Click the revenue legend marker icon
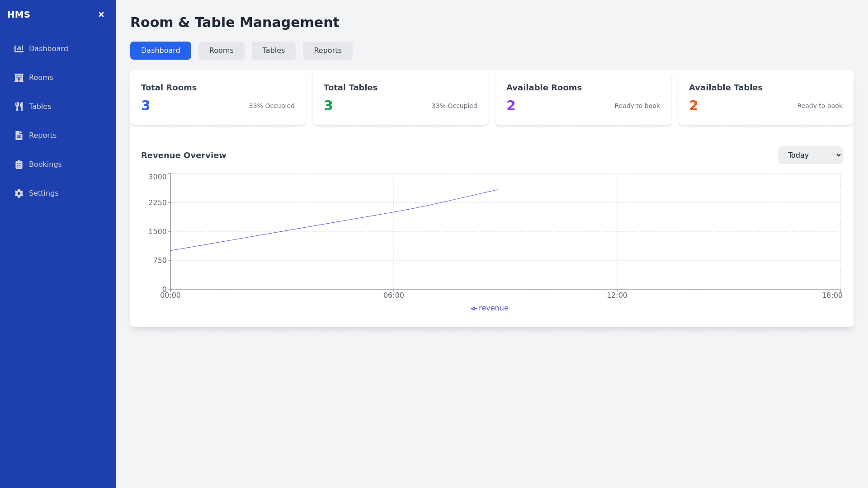Viewport: 868px width, 488px height. pyautogui.click(x=473, y=309)
